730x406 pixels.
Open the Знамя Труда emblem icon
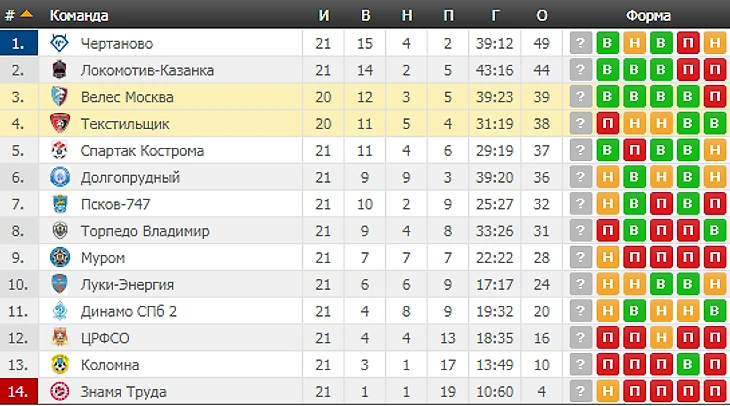pos(60,392)
